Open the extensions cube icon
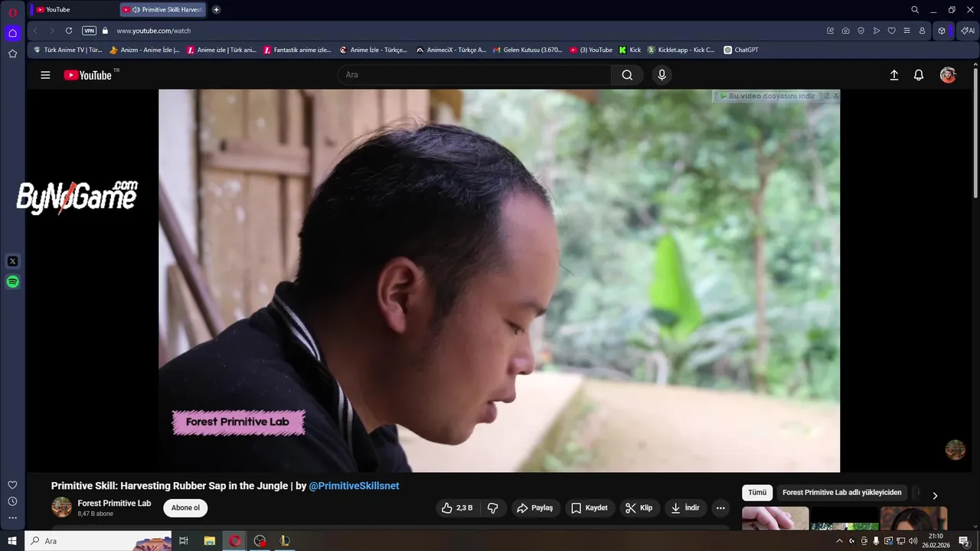Screen dimensions: 980x551 pos(942,31)
